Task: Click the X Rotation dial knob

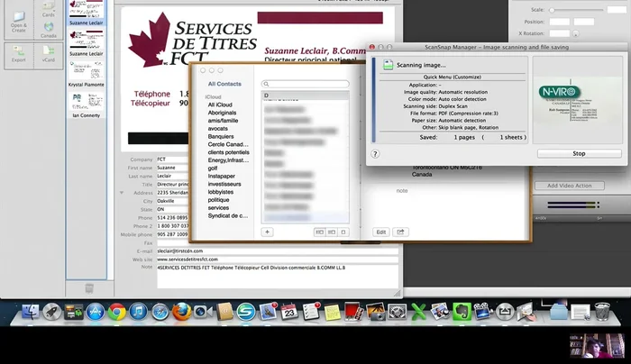Action: (x=576, y=33)
